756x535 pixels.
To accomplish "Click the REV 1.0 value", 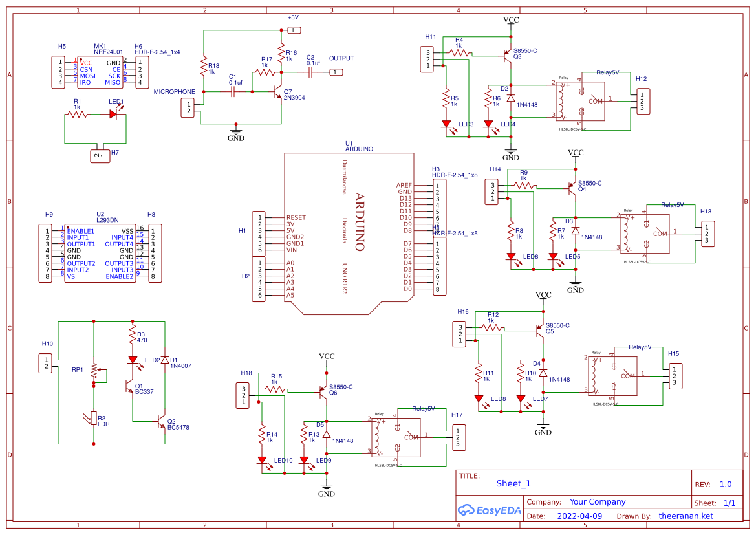I will click(727, 483).
